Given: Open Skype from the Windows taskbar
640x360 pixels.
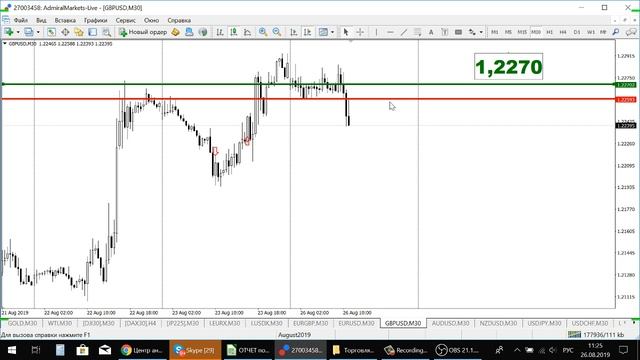Looking at the screenshot, I should pyautogui.click(x=195, y=350).
